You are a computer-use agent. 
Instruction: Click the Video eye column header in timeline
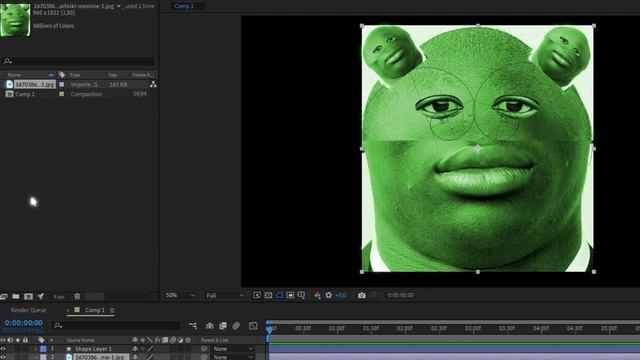pyautogui.click(x=3, y=340)
